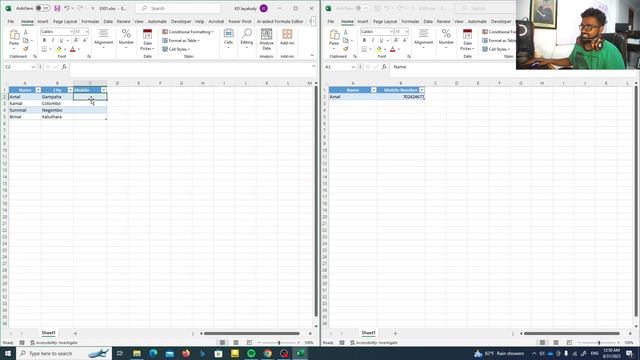Select cell containing Gampaha
Screen dimensions: 640x360
click(57, 97)
